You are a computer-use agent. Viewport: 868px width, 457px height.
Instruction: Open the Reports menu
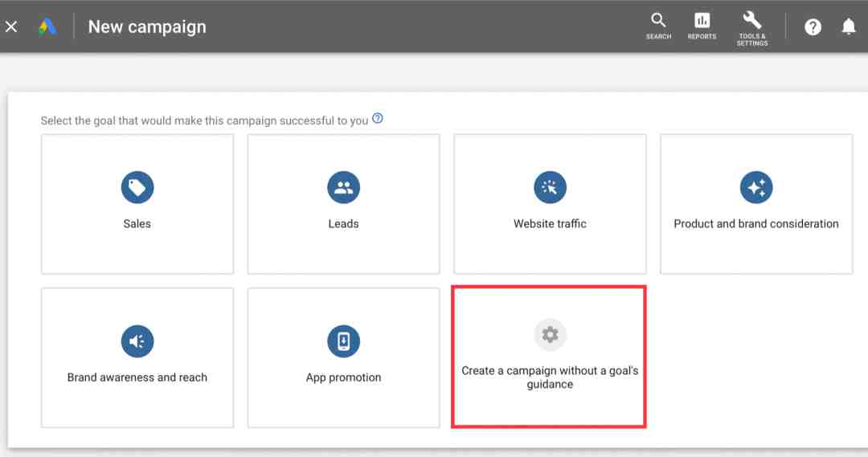pos(702,26)
